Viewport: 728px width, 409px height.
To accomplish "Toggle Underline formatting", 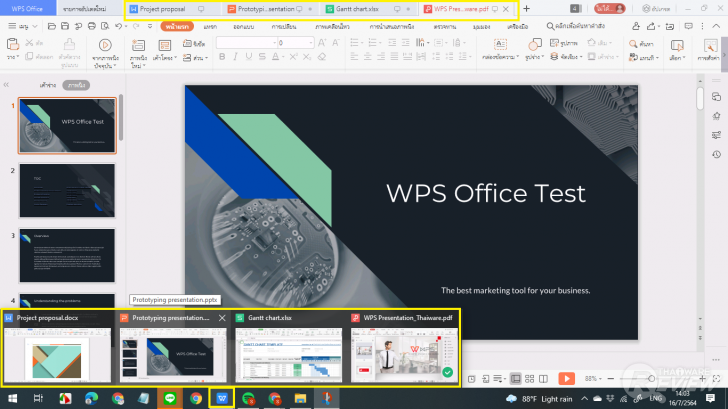I will click(x=249, y=57).
